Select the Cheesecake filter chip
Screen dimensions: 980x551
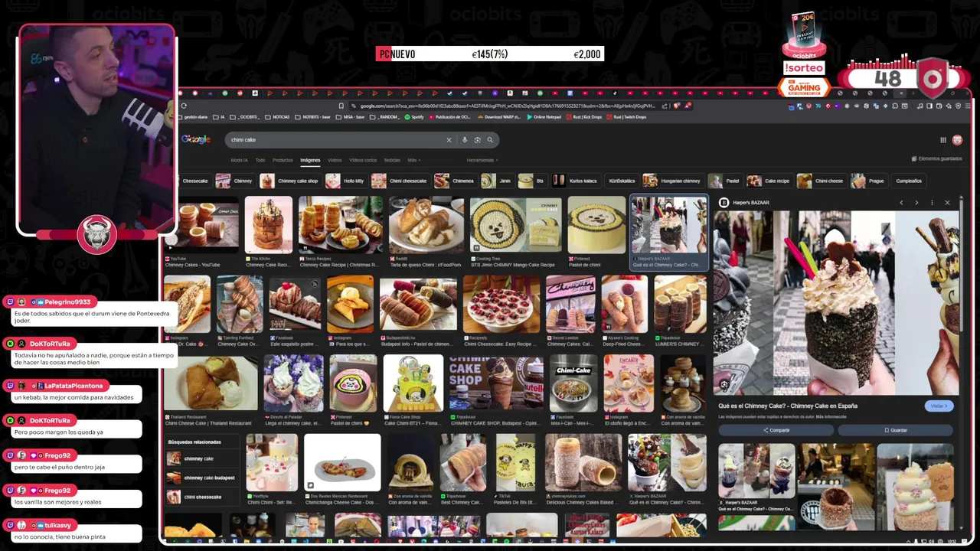[195, 181]
